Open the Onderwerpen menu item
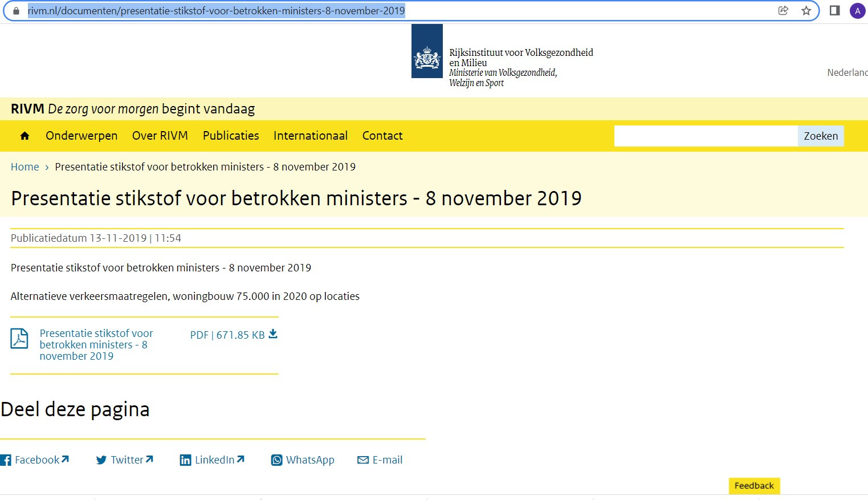 pos(81,136)
